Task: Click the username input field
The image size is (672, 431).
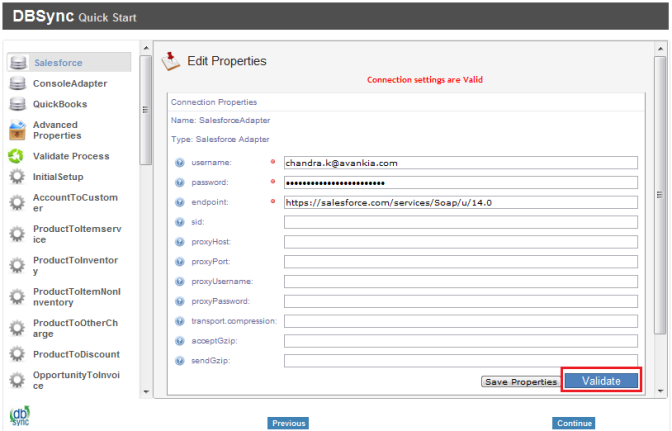Action: [460, 162]
